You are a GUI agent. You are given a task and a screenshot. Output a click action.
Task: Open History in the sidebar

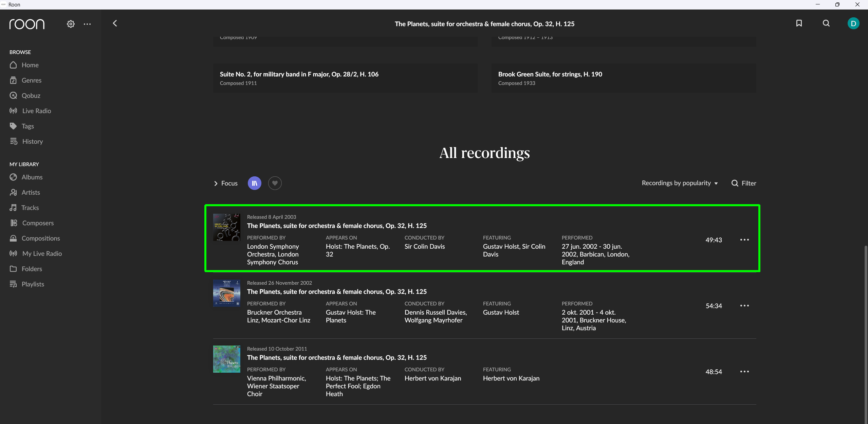[x=26, y=141]
